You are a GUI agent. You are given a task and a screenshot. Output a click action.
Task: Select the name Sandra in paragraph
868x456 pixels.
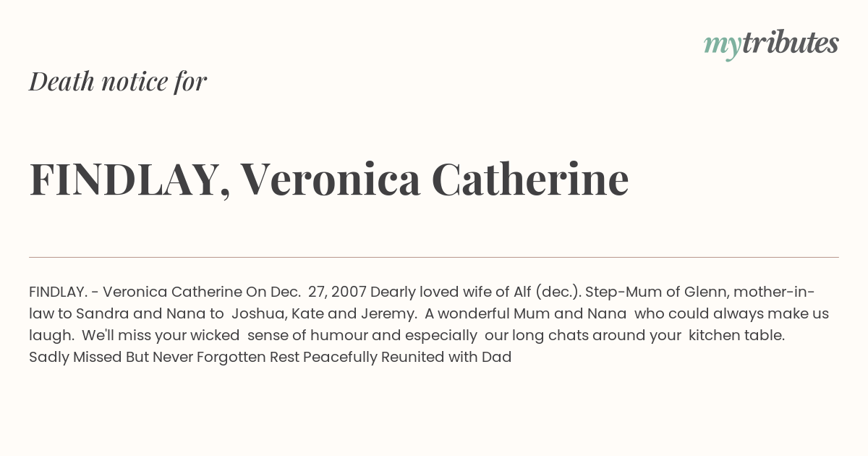(x=101, y=314)
